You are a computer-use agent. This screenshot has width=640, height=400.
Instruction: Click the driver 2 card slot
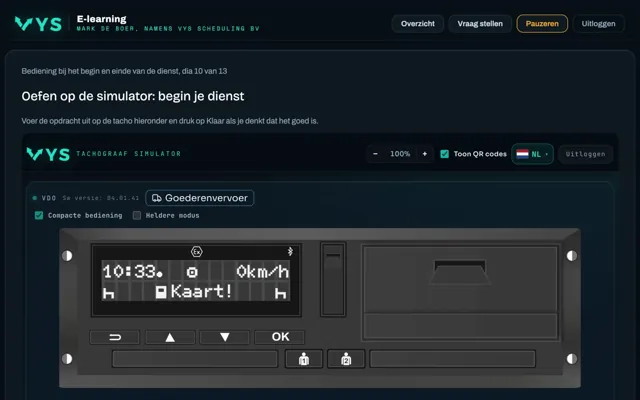pos(453,359)
